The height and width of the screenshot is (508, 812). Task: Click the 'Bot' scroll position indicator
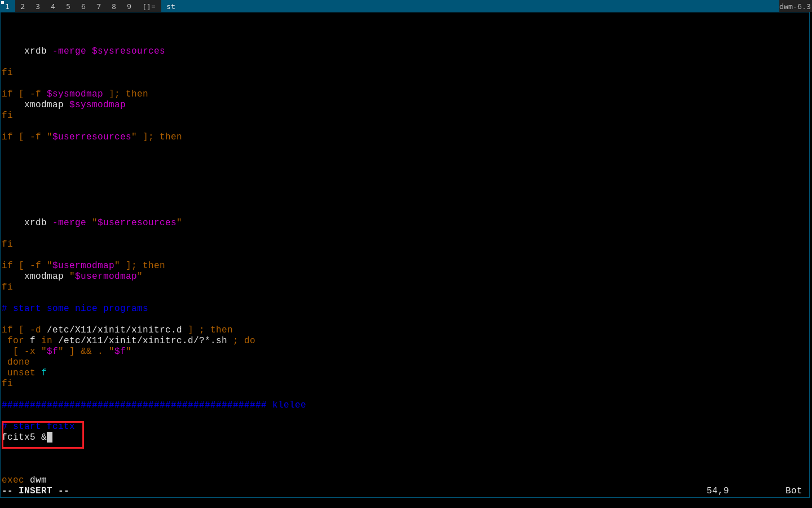(x=794, y=491)
